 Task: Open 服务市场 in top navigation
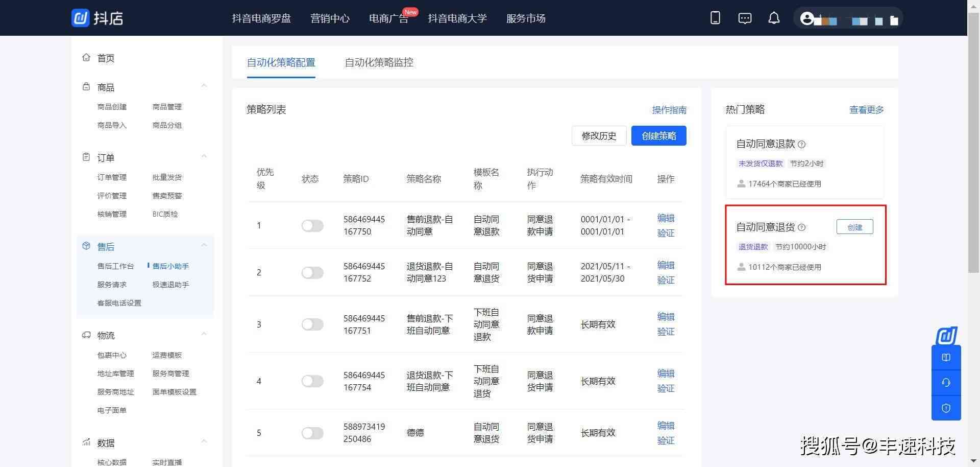click(x=526, y=18)
